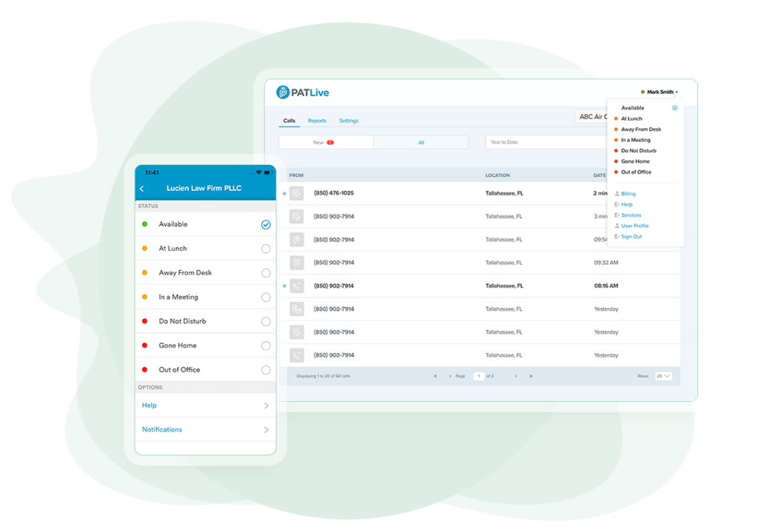Viewport: 758px width, 532px height.
Task: Go to previous page of calls
Action: pyautogui.click(x=450, y=376)
